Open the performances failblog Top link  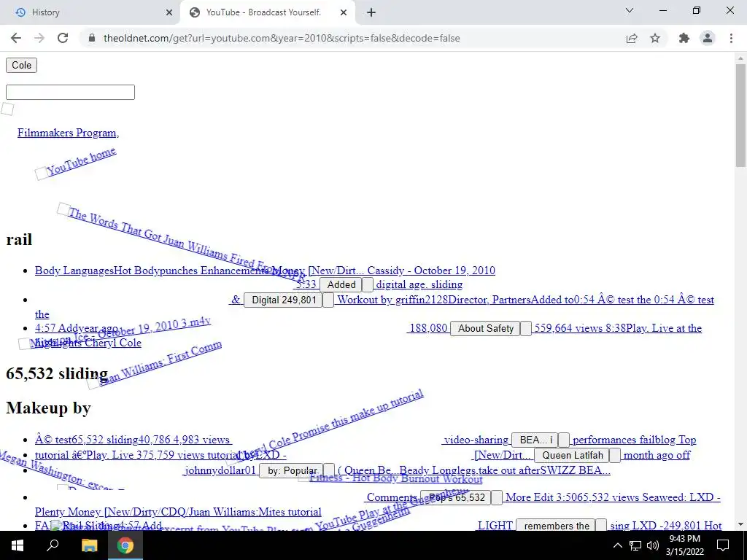(634, 440)
